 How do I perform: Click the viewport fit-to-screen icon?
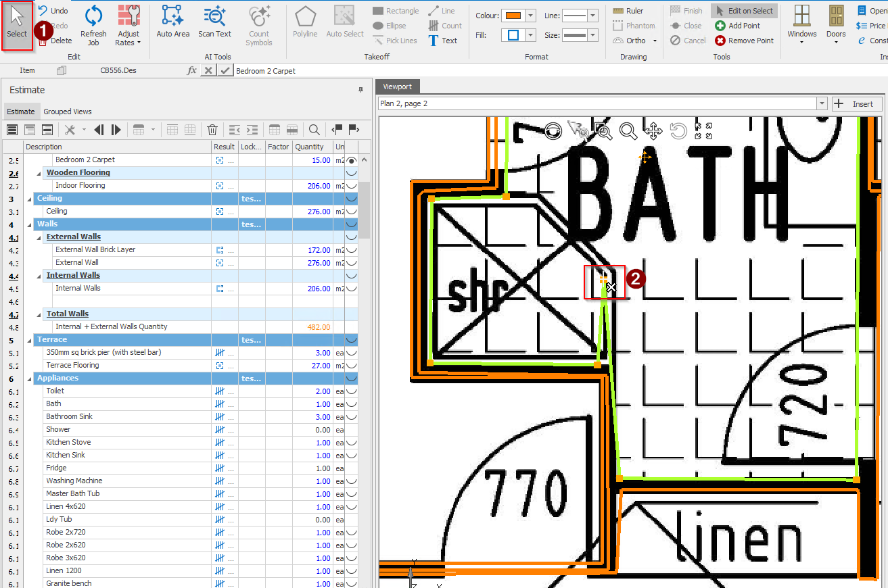pos(703,131)
